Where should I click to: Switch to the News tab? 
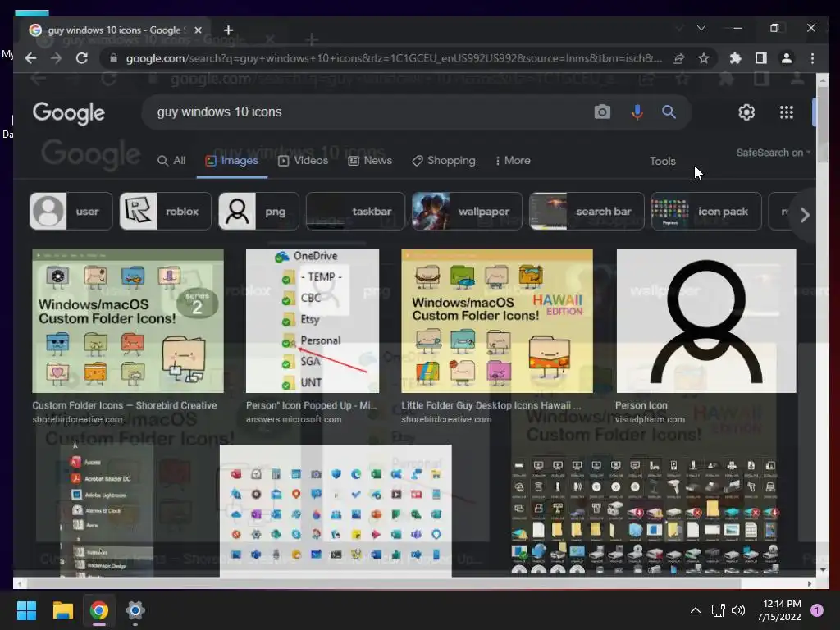click(x=370, y=160)
